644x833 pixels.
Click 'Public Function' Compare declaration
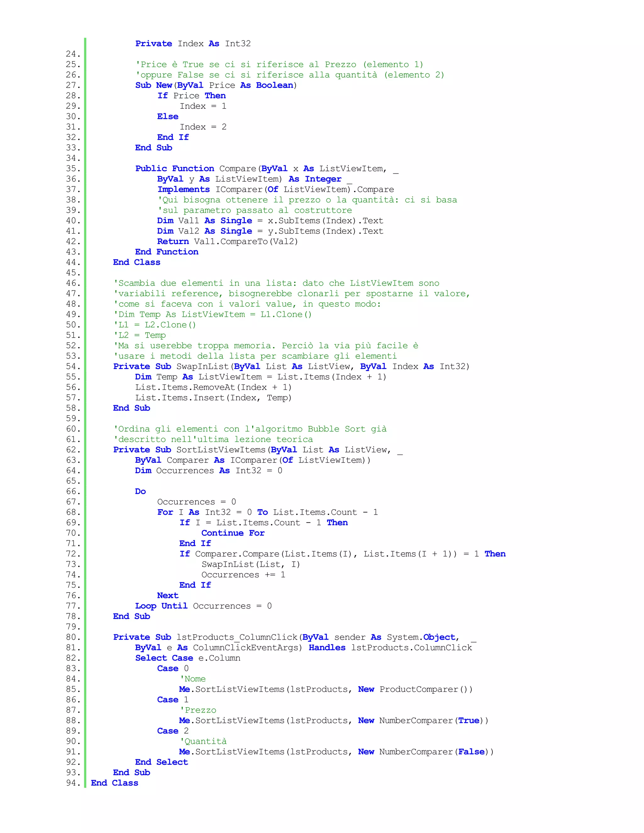[174, 168]
